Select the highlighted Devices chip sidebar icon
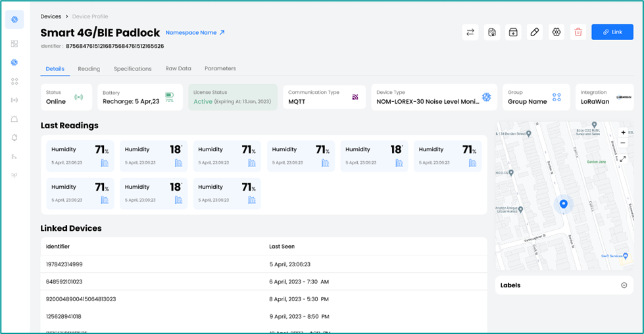This screenshot has height=334, width=644. point(14,62)
